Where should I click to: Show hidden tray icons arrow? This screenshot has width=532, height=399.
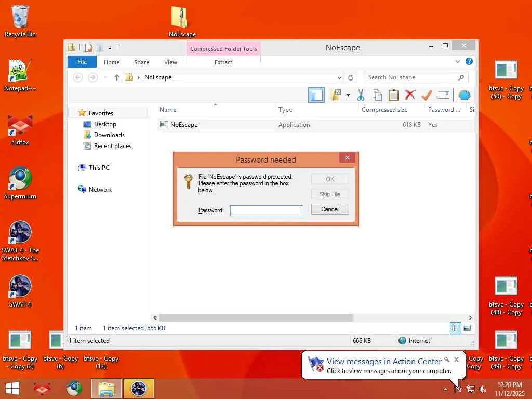point(445,389)
